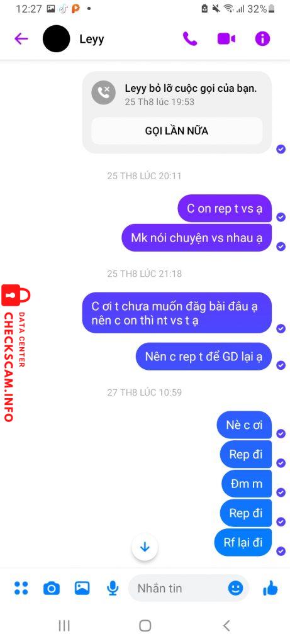Start a video call with Leyy

(226, 38)
